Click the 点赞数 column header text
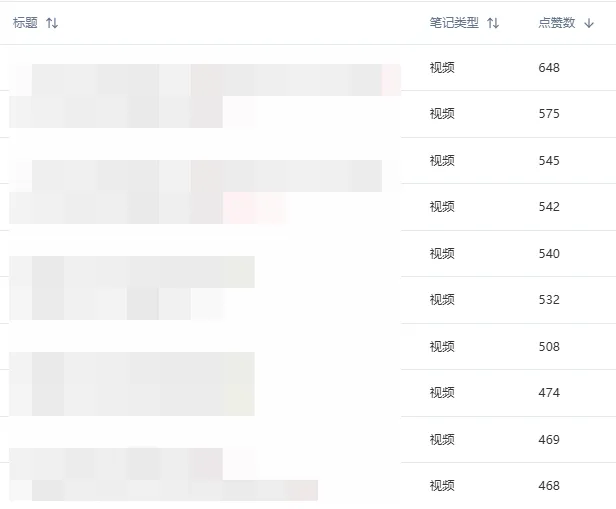 pos(556,23)
